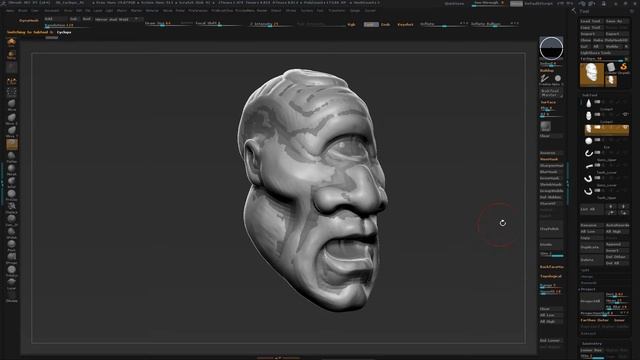This screenshot has width=640, height=360.
Task: Select the SimpleBrush tool icon
Action: pos(624,67)
